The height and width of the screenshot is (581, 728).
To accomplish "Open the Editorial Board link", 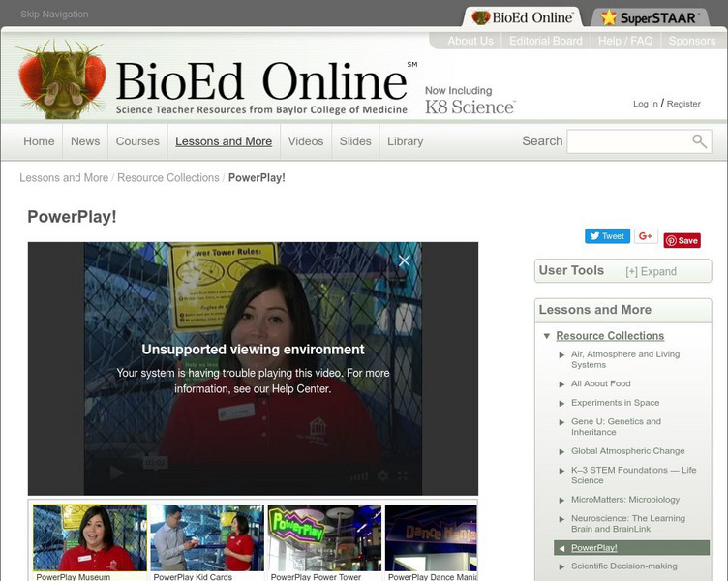I will pos(546,41).
